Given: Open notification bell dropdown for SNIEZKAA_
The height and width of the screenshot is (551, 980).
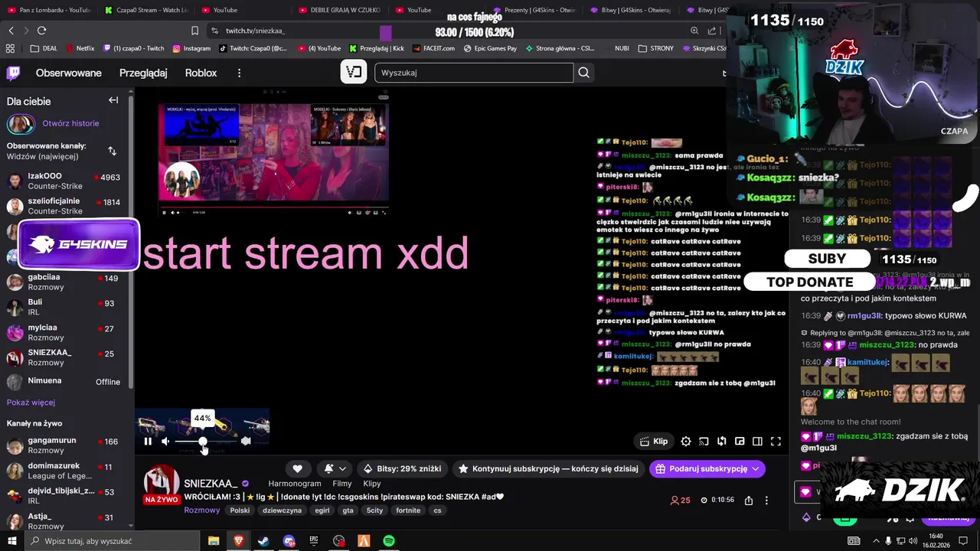Looking at the screenshot, I should [x=335, y=468].
